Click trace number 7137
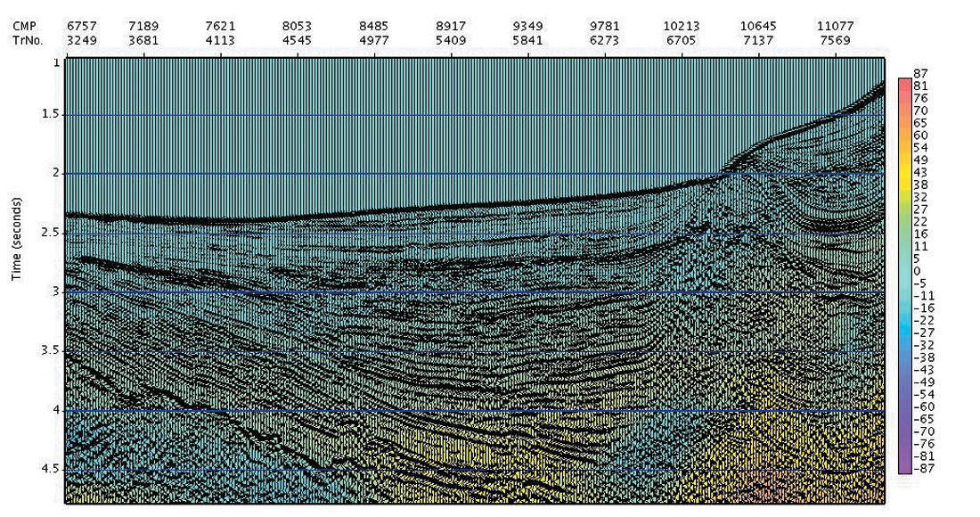The image size is (980, 517). (x=758, y=41)
